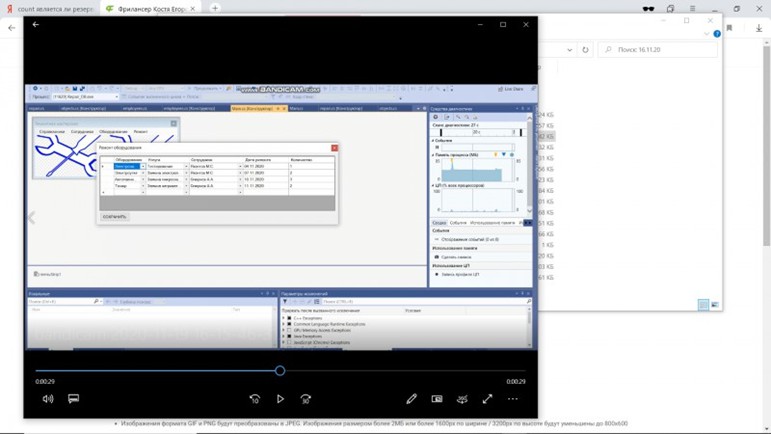Viewport: 771px width, 434px height.
Task: Open the subtitles and captions menu
Action: coord(73,399)
